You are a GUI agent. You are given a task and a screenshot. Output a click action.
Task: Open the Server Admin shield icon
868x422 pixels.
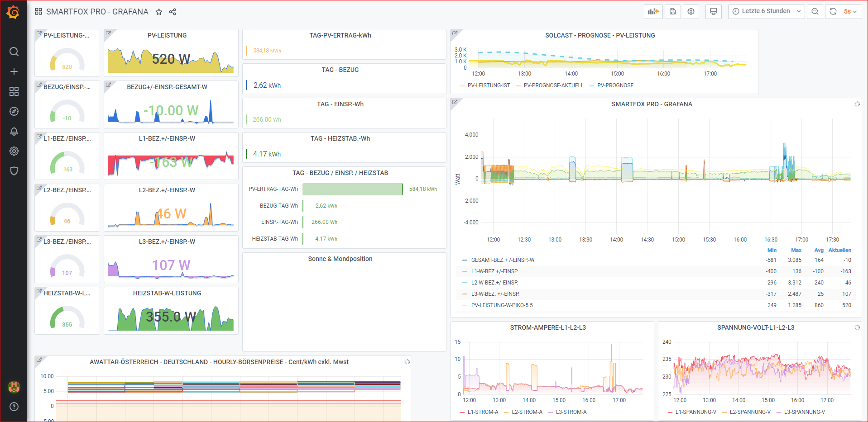coord(14,171)
